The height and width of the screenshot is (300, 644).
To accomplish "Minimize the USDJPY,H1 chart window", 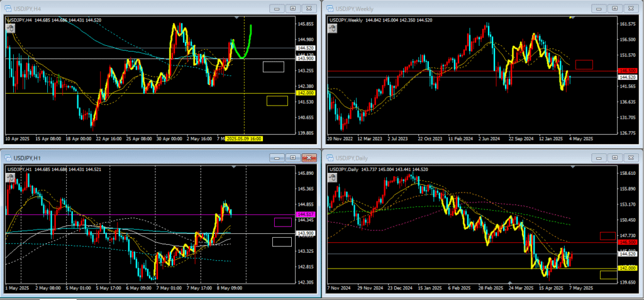I will (277, 158).
